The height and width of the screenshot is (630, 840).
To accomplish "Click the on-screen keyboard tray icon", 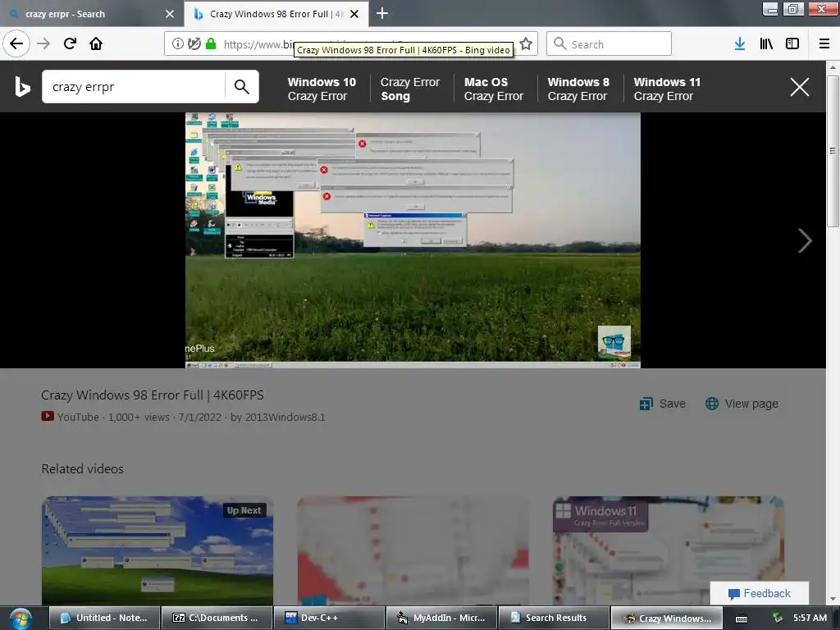I will point(742,619).
